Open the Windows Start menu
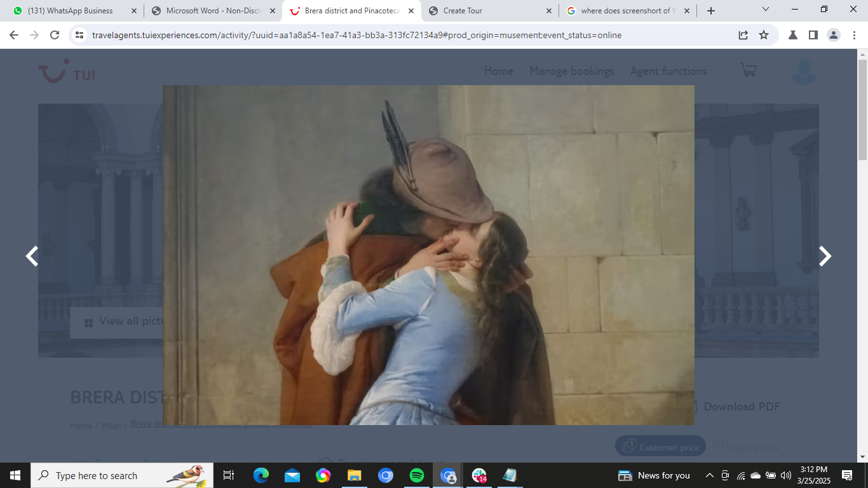This screenshot has width=868, height=488. [x=15, y=475]
